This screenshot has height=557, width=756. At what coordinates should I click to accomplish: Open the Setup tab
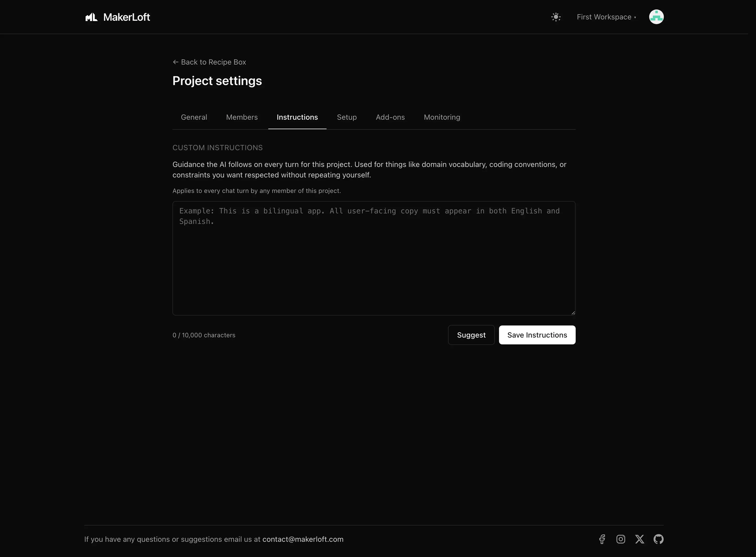(x=347, y=117)
